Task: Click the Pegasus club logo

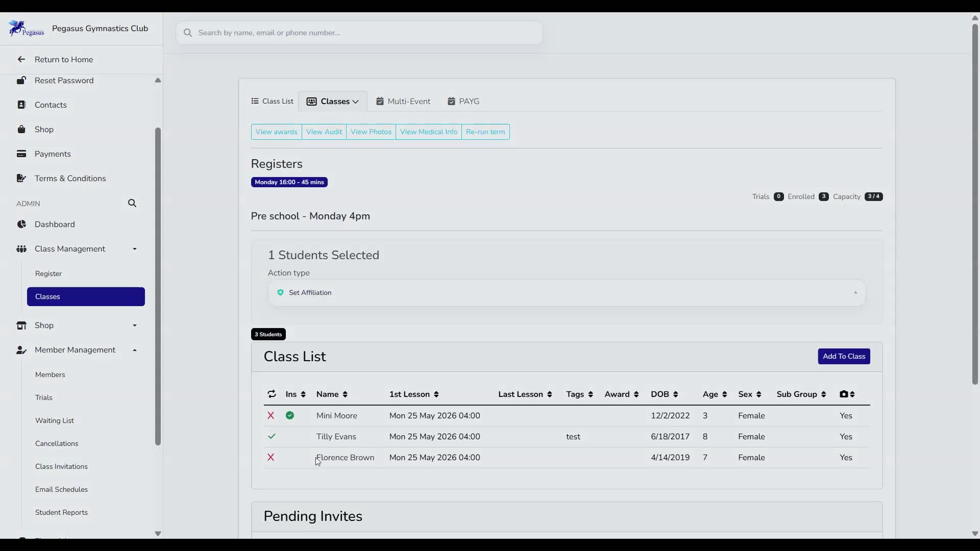Action: pos(26,29)
